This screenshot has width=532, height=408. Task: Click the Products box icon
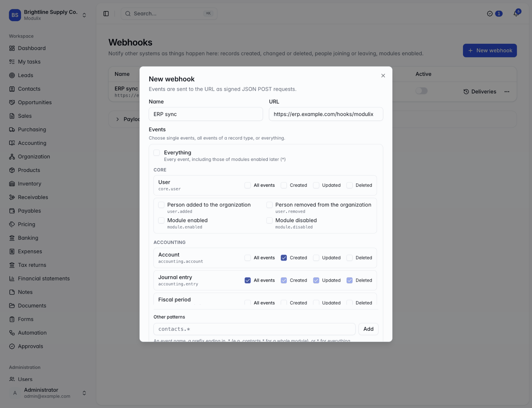(12, 170)
